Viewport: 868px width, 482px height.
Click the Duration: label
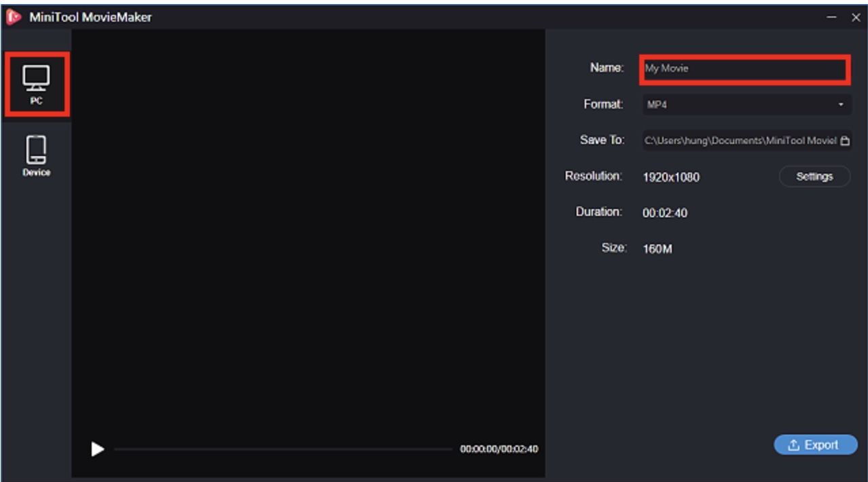point(599,212)
